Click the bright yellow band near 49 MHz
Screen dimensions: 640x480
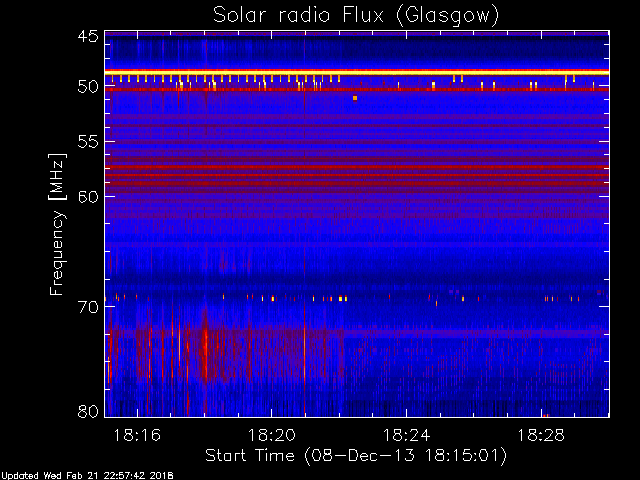click(357, 72)
